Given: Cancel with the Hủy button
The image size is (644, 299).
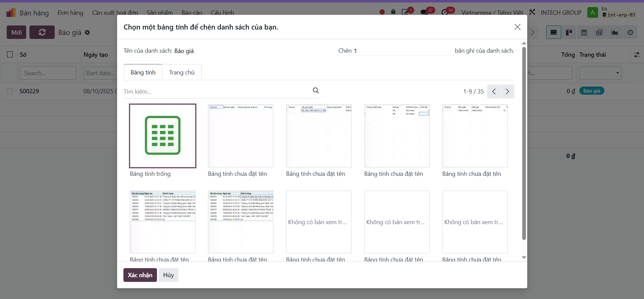Looking at the screenshot, I should (x=168, y=275).
